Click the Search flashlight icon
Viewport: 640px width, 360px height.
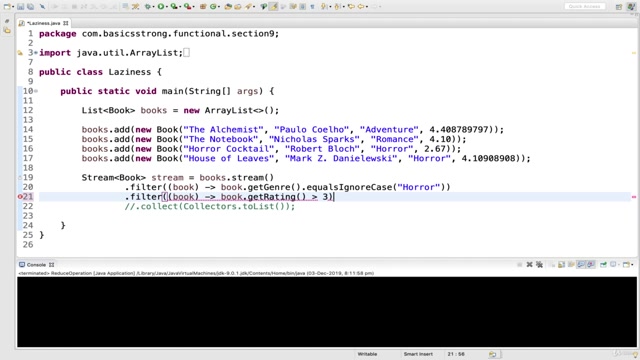pos(248,7)
